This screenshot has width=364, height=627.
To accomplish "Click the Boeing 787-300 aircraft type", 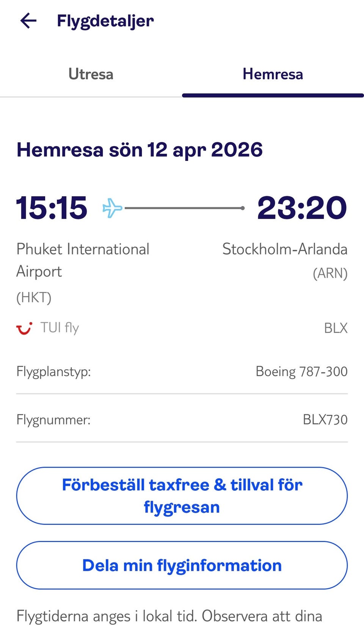I will click(x=301, y=371).
